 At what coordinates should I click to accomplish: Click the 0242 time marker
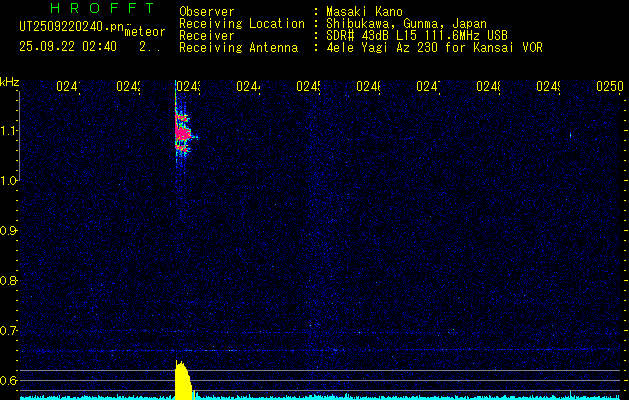pos(128,86)
